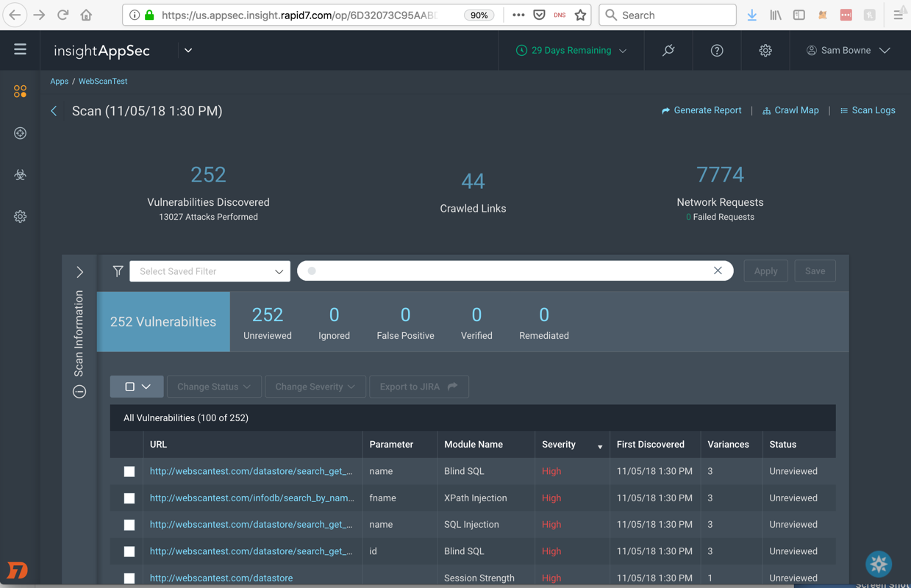Check the XPath Injection row checkbox

tap(129, 498)
